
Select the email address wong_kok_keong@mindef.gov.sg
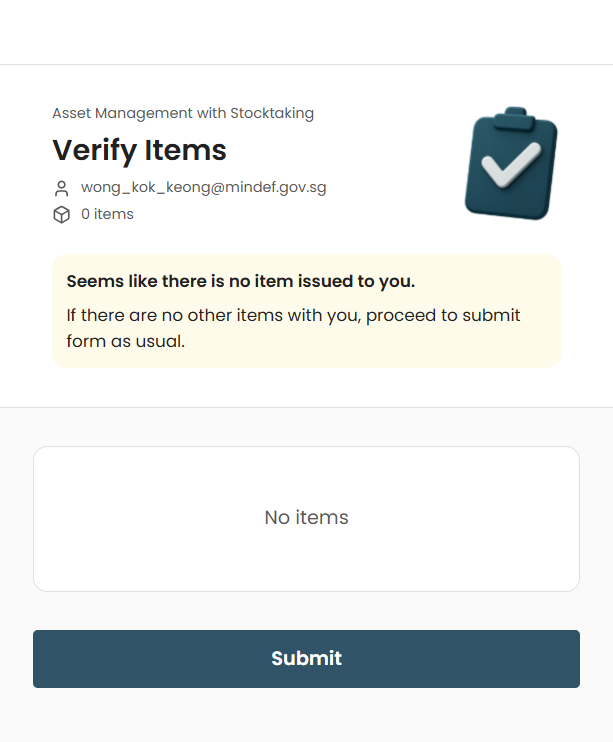pos(204,187)
